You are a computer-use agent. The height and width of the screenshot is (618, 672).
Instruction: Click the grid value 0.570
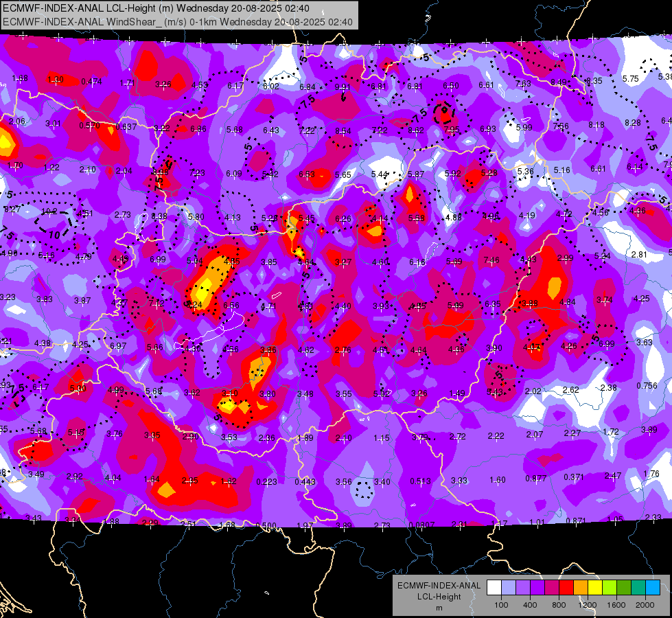(89, 126)
